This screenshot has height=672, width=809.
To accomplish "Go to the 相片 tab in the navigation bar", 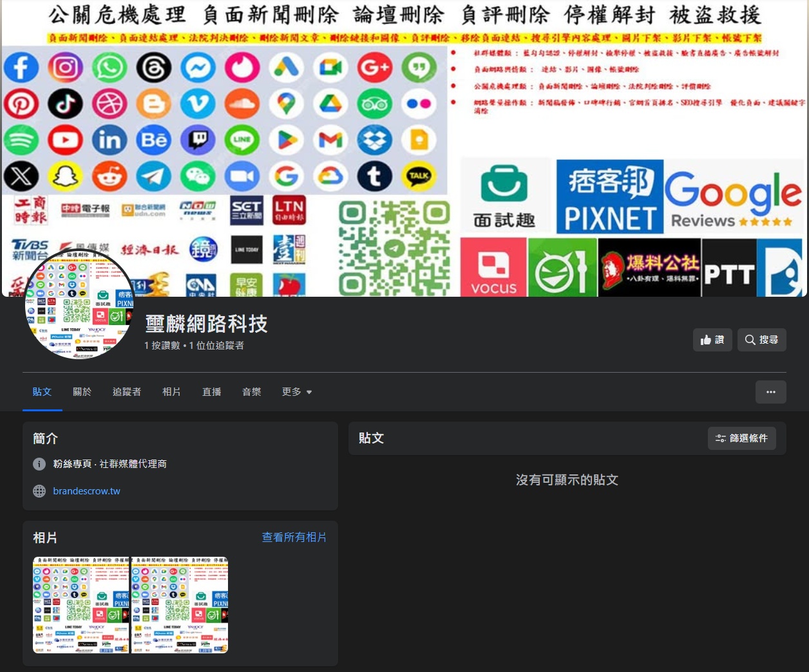I will click(x=171, y=391).
